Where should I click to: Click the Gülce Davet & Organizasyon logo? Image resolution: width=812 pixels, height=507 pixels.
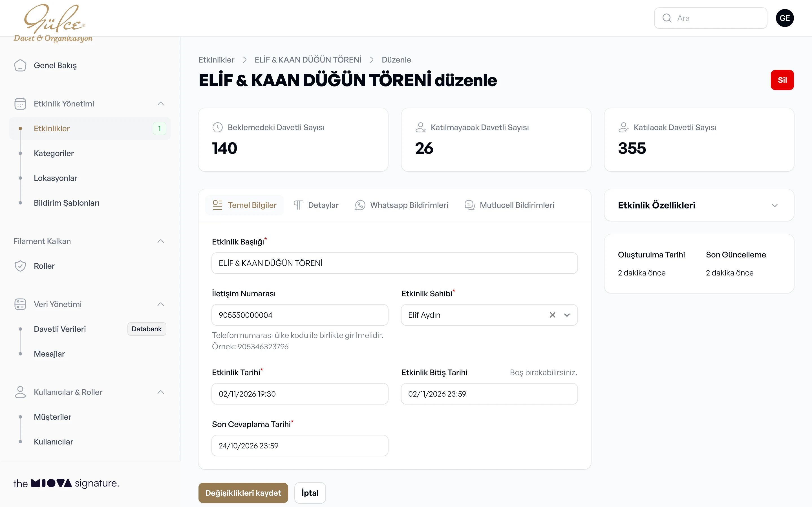click(53, 23)
